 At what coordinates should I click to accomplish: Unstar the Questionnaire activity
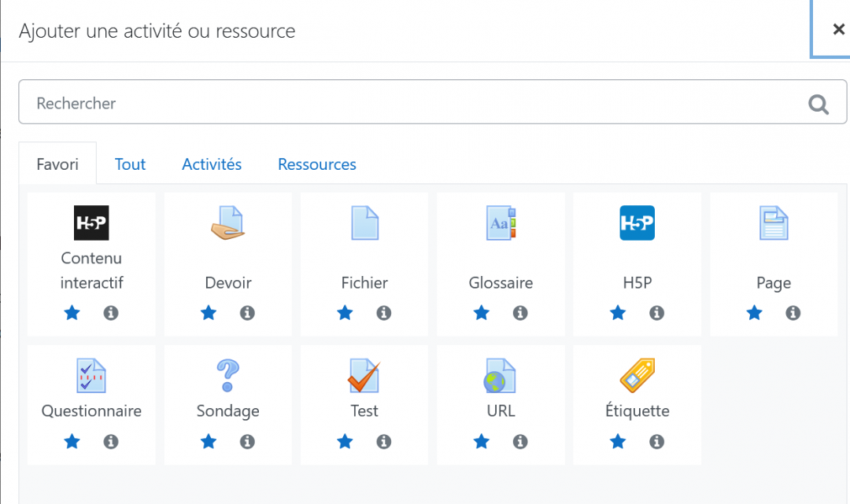tap(72, 442)
